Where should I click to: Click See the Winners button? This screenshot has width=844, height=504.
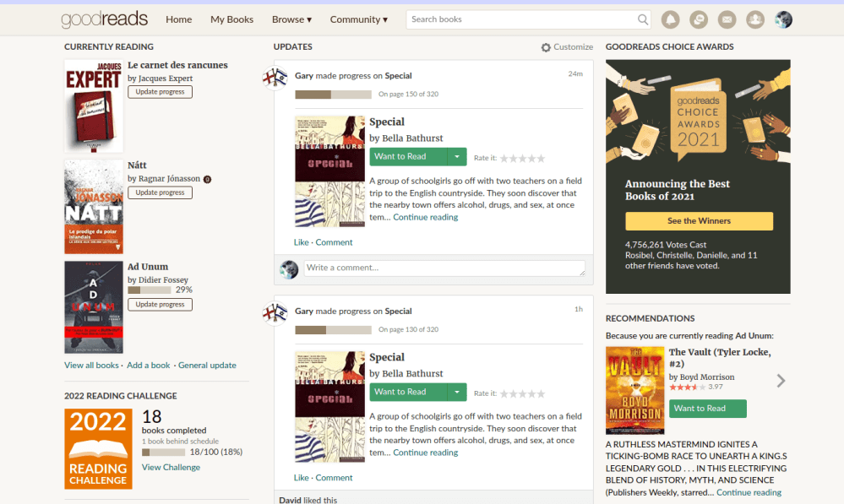699,221
